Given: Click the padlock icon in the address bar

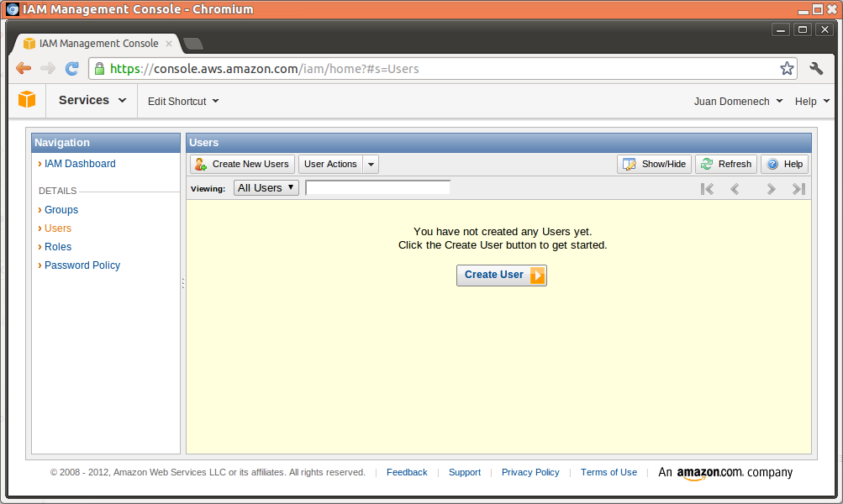Looking at the screenshot, I should click(x=99, y=68).
